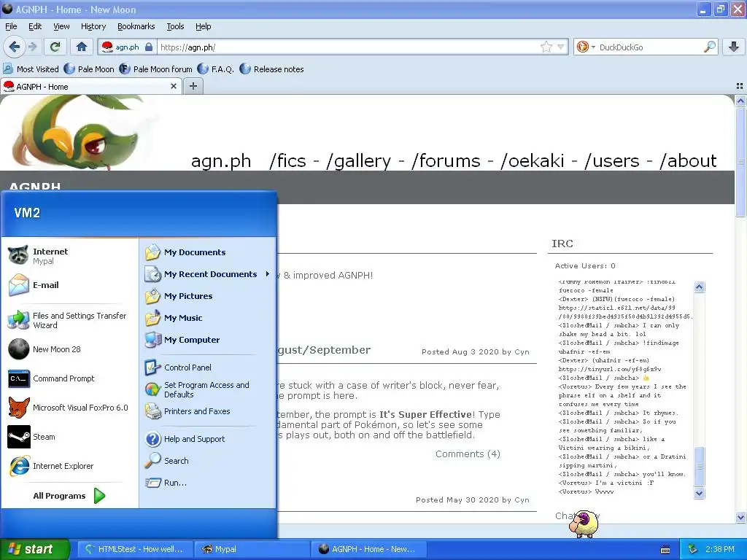Open the Help menu

point(203,26)
